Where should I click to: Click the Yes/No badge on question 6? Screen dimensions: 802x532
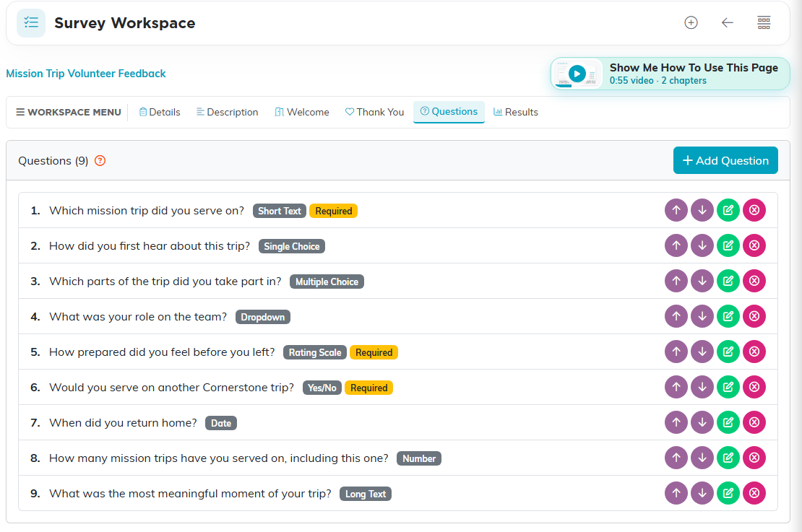[x=322, y=388]
